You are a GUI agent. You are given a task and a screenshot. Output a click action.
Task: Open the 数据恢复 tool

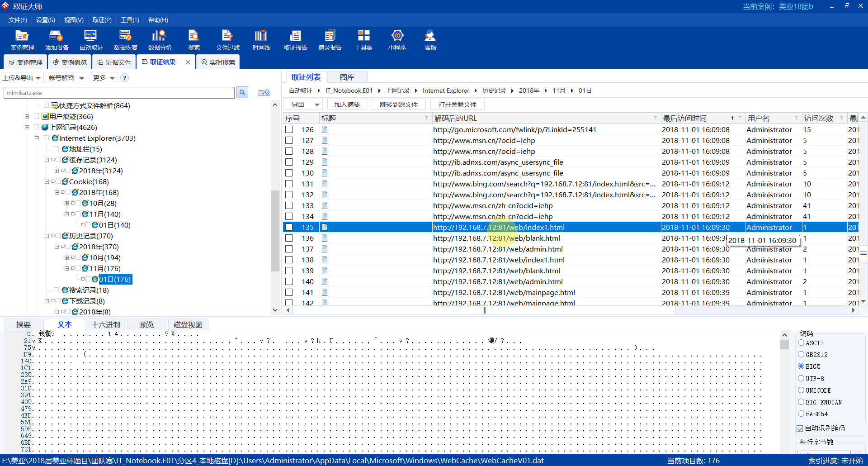pos(125,40)
